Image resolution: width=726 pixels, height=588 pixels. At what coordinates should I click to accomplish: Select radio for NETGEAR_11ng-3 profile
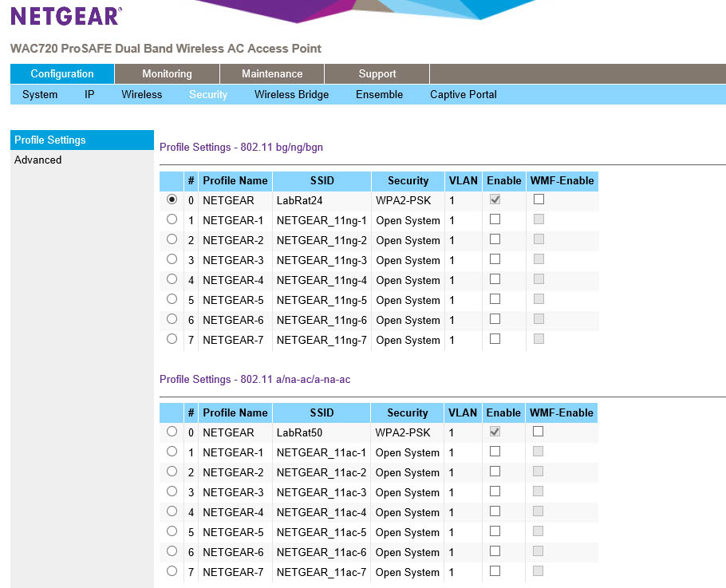pos(172,258)
